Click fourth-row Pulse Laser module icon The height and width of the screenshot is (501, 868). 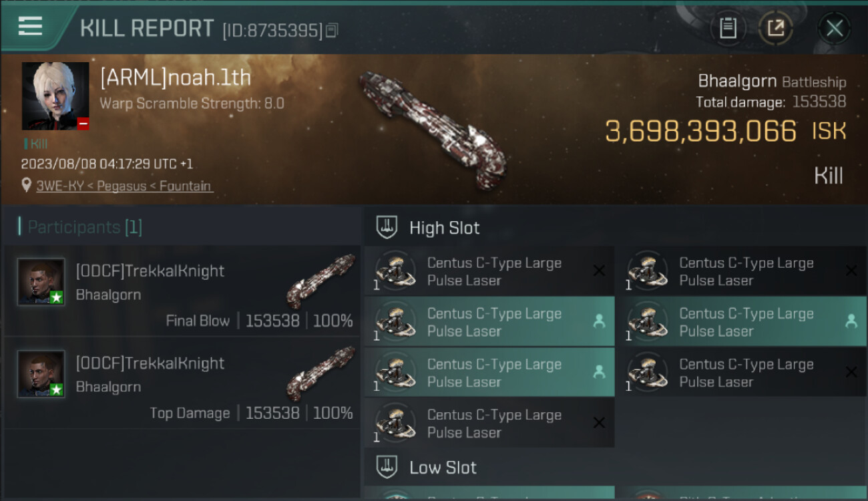(x=394, y=423)
